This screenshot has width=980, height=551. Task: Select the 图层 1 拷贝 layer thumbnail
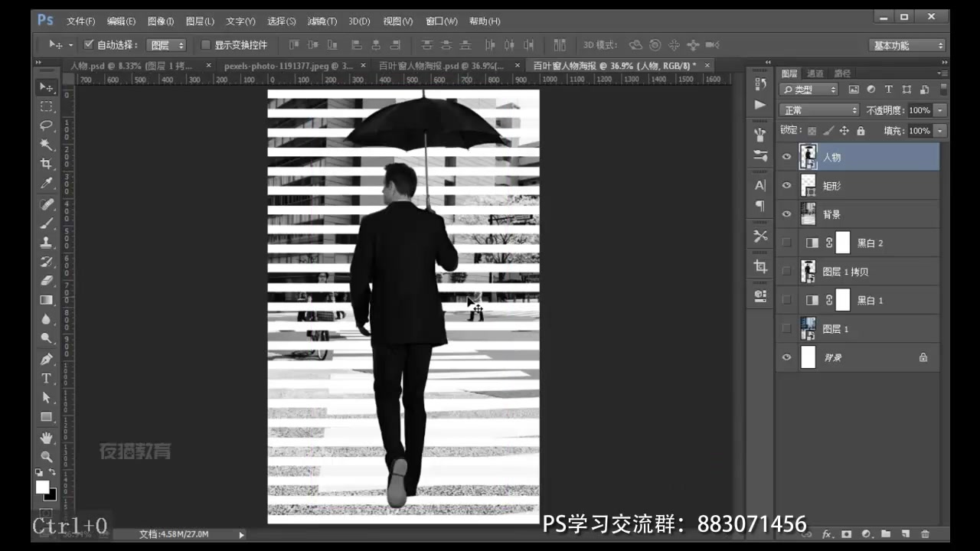click(808, 271)
